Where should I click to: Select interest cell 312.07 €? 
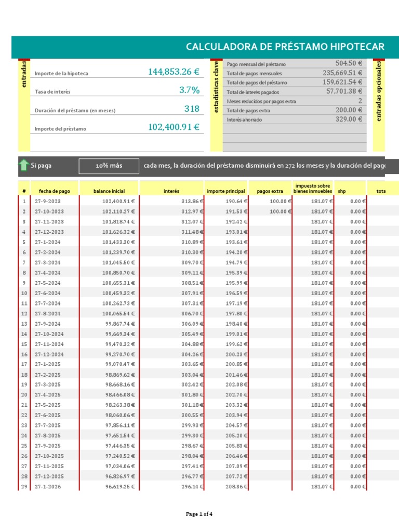(x=192, y=221)
